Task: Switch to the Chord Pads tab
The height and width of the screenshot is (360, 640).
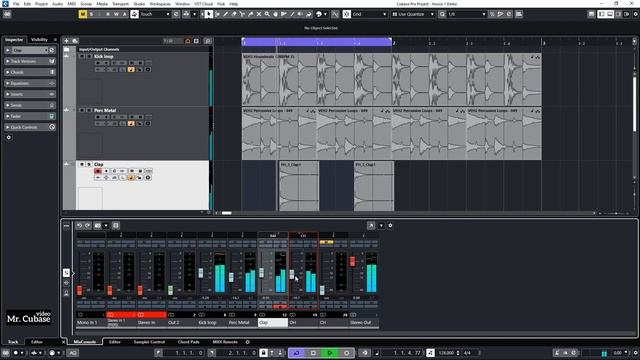Action: tap(189, 342)
